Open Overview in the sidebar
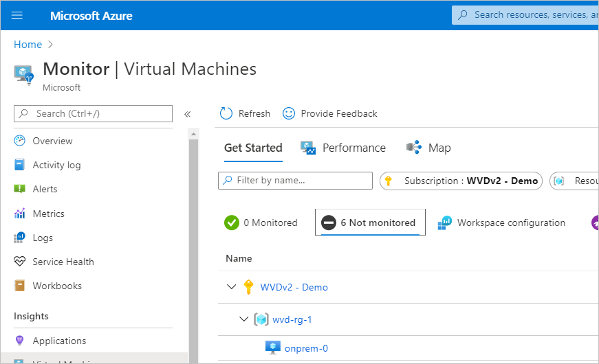 tap(52, 141)
